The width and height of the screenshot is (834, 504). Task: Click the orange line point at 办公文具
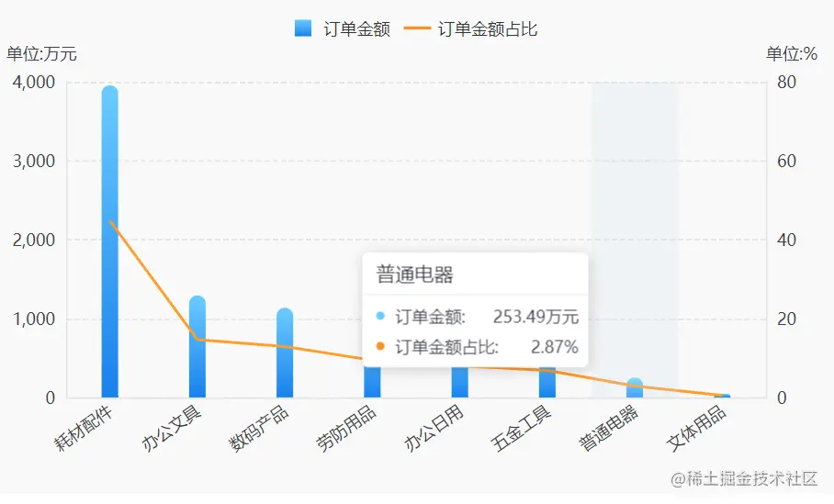[x=197, y=339]
